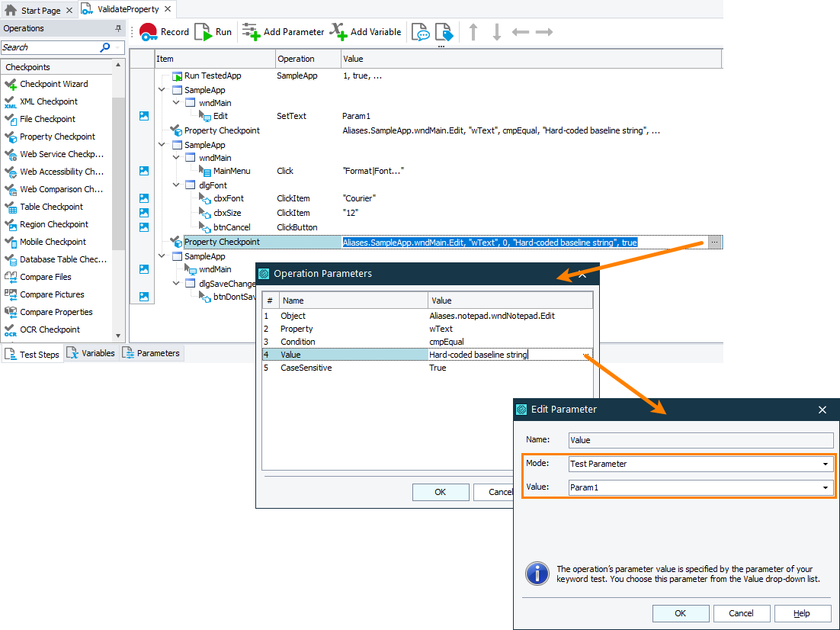Click the Record button
The image size is (840, 630).
click(164, 31)
